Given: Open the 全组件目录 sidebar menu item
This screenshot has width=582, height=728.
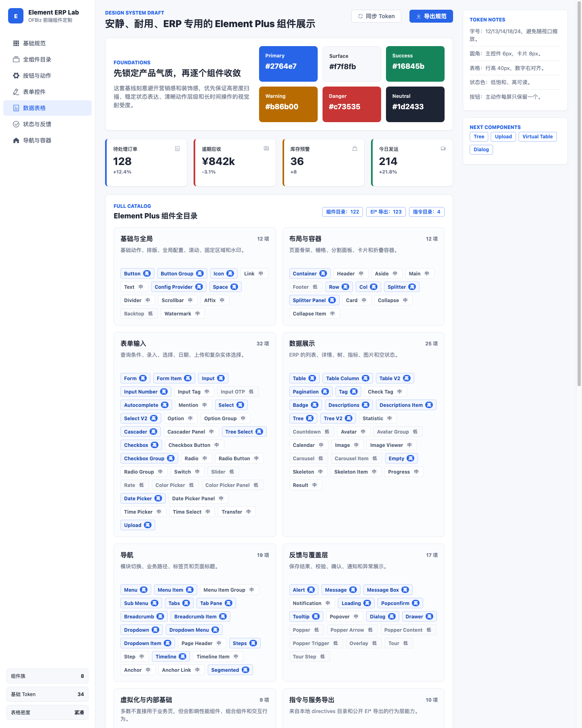Looking at the screenshot, I should (x=47, y=59).
